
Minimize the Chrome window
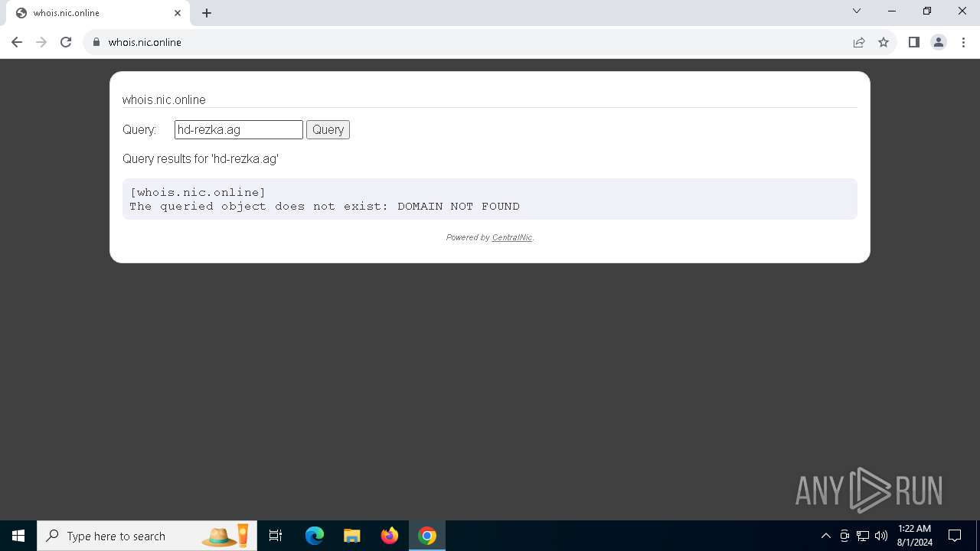pyautogui.click(x=892, y=11)
